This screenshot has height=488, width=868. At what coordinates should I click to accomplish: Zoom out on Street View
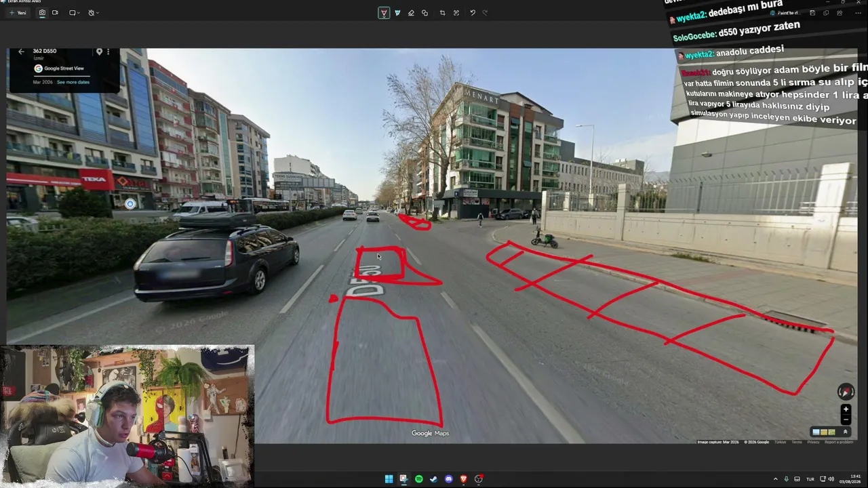(x=846, y=420)
